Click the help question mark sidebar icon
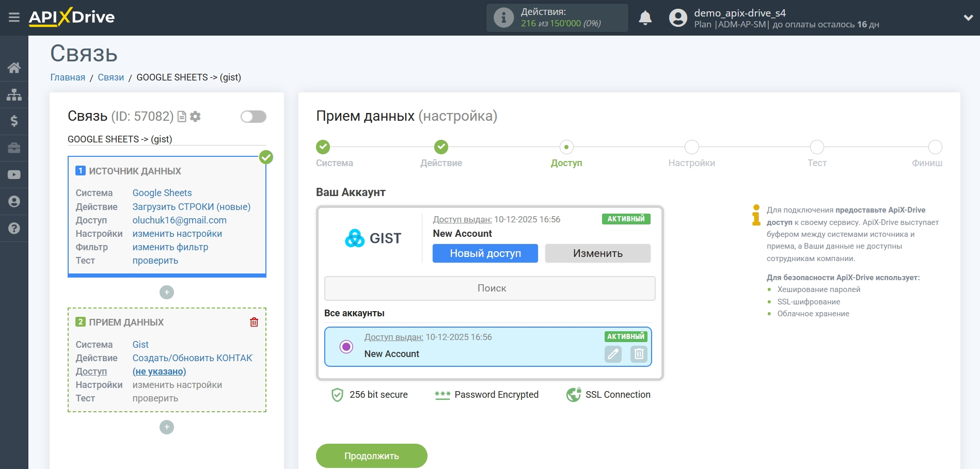 pyautogui.click(x=14, y=228)
